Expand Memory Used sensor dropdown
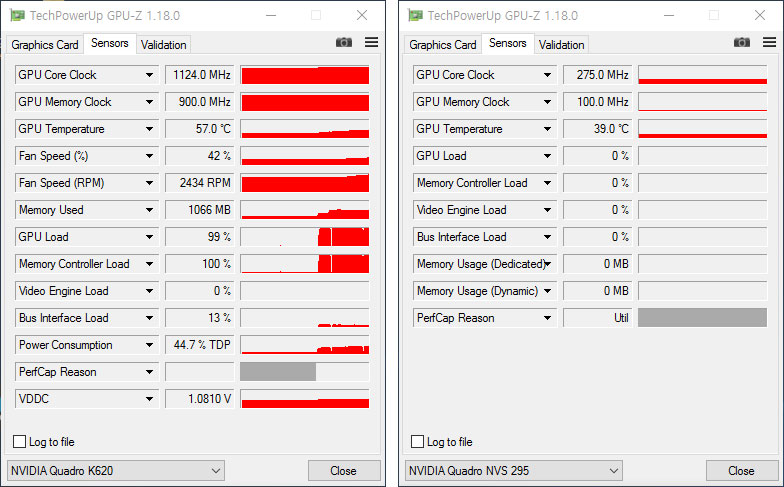This screenshot has width=784, height=487. (150, 210)
